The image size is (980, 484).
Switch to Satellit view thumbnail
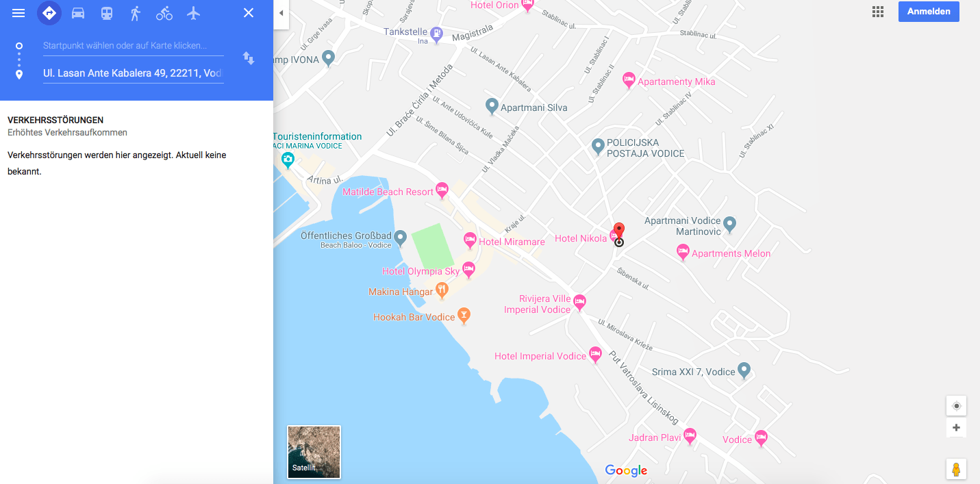click(314, 452)
